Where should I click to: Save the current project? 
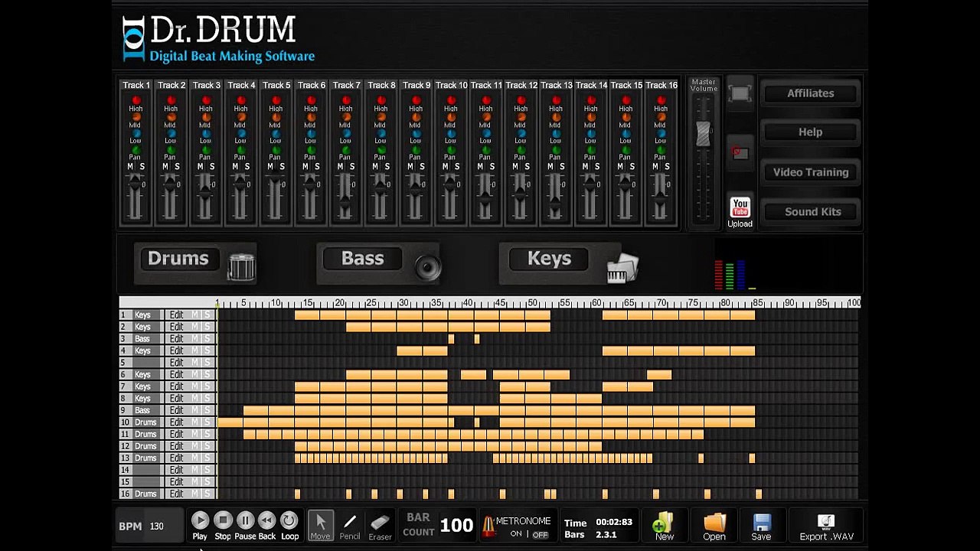click(x=761, y=526)
